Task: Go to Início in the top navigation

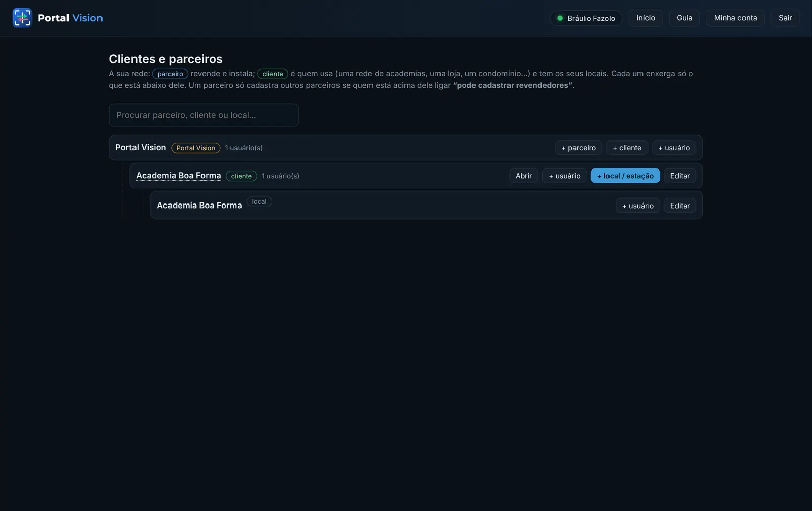Action: pos(646,18)
